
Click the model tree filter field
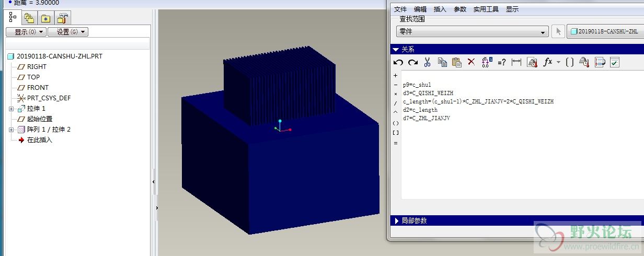click(x=78, y=43)
